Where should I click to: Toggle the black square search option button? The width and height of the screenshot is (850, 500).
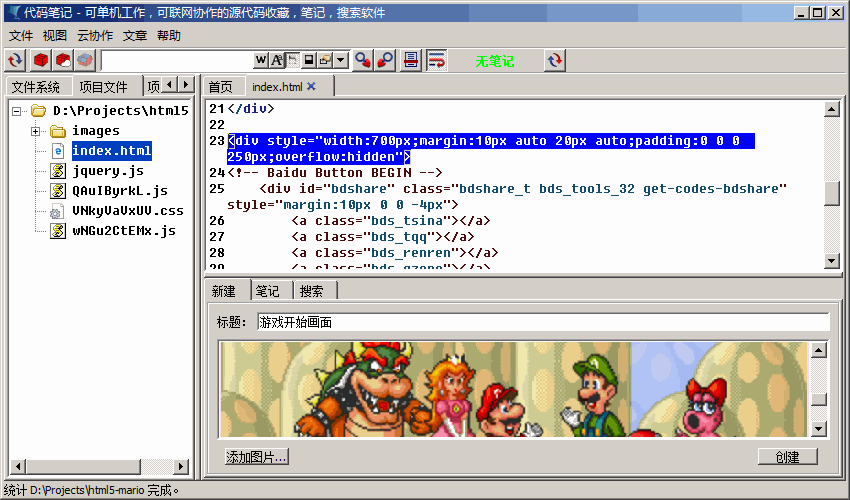(308, 60)
